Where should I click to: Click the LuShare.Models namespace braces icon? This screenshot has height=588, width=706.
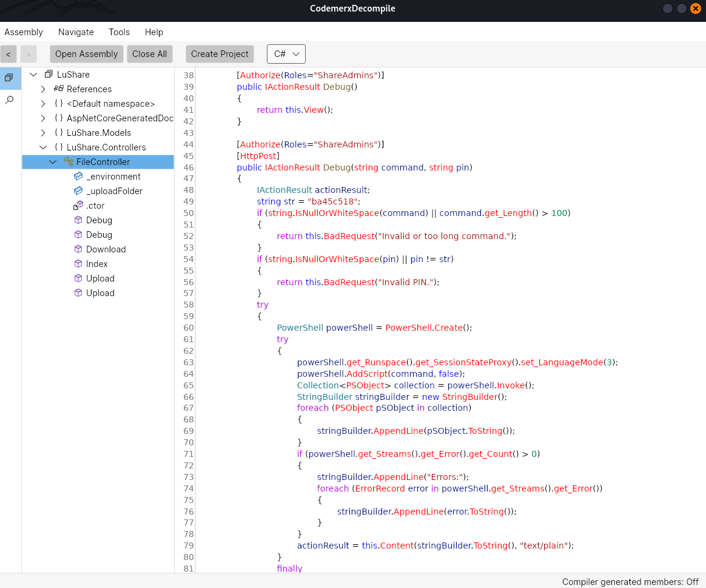(x=59, y=132)
